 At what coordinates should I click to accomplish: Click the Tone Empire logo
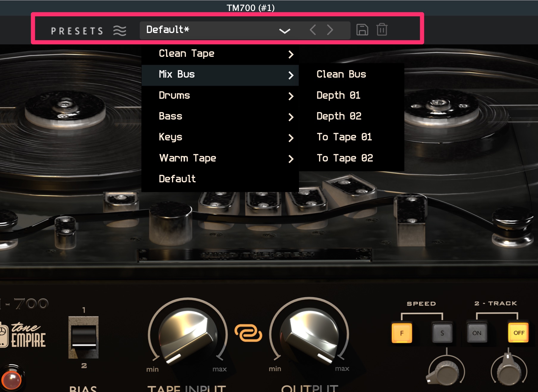(x=24, y=335)
